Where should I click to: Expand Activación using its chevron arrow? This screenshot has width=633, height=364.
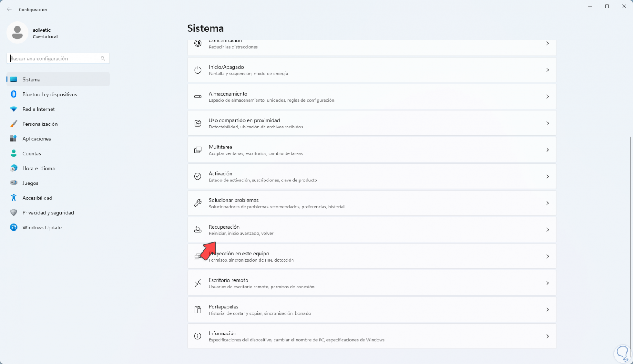click(547, 176)
